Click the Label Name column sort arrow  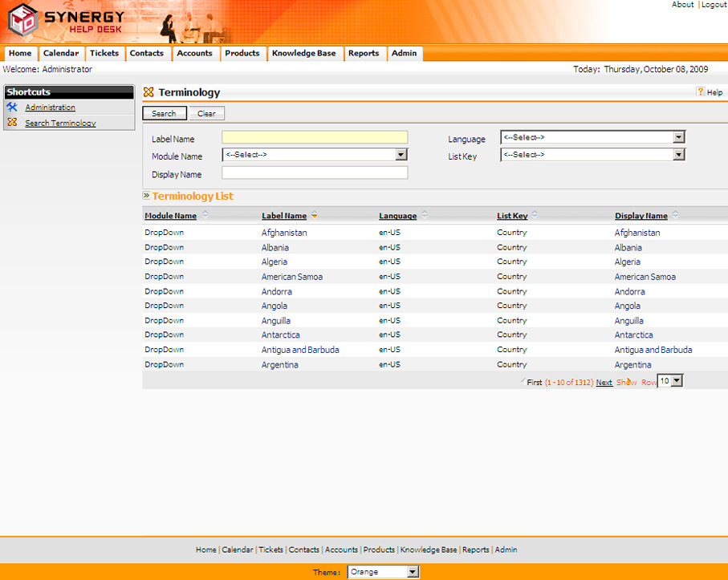point(315,215)
